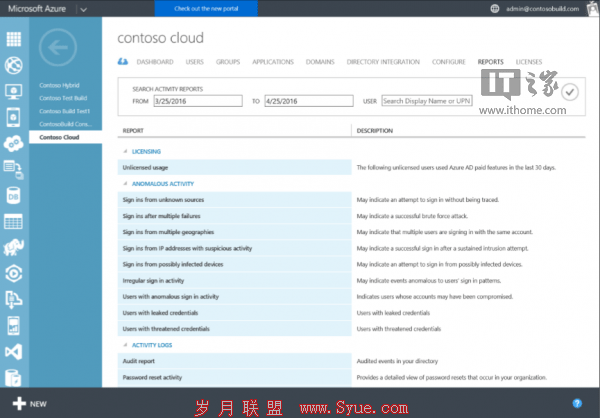Switch to the Applications tab
The width and height of the screenshot is (600, 418).
click(x=273, y=62)
